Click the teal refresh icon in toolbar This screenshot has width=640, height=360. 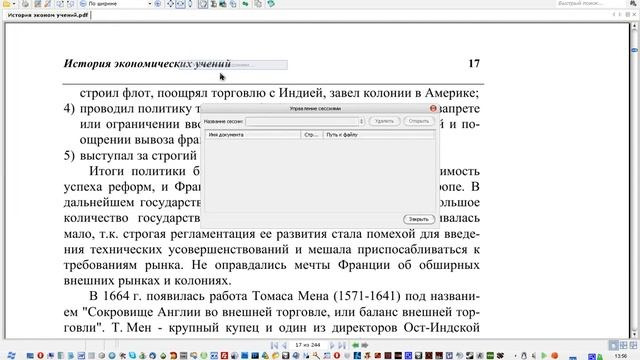(x=271, y=4)
